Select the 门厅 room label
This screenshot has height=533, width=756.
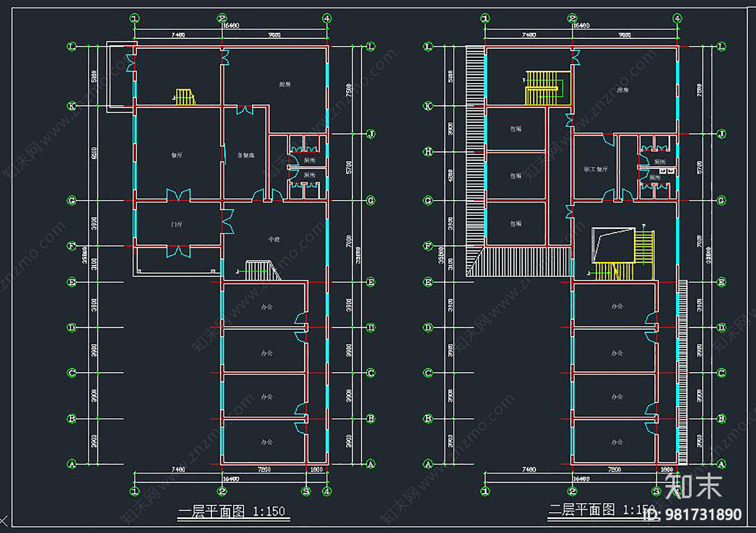coord(177,224)
